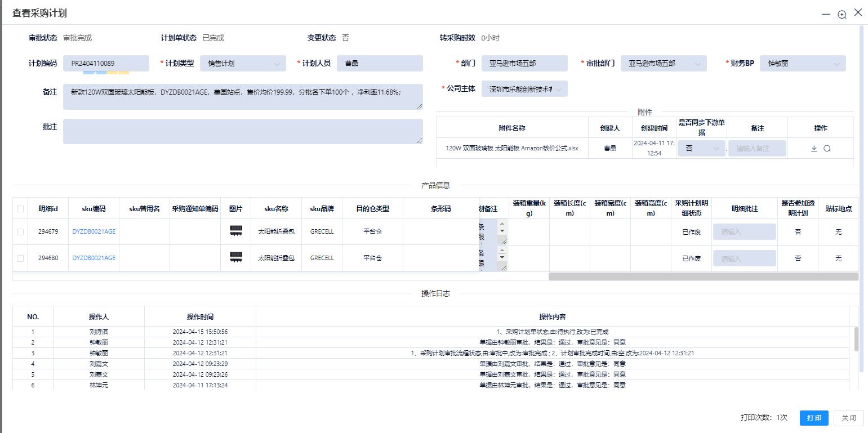
Task: Open the DYZDB0021AGE sku link in the second row
Action: tap(94, 257)
